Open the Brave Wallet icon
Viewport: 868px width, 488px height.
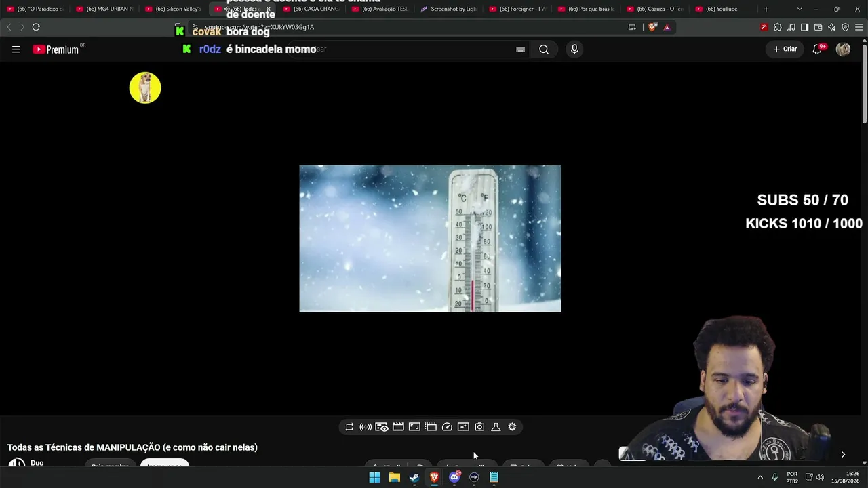818,27
